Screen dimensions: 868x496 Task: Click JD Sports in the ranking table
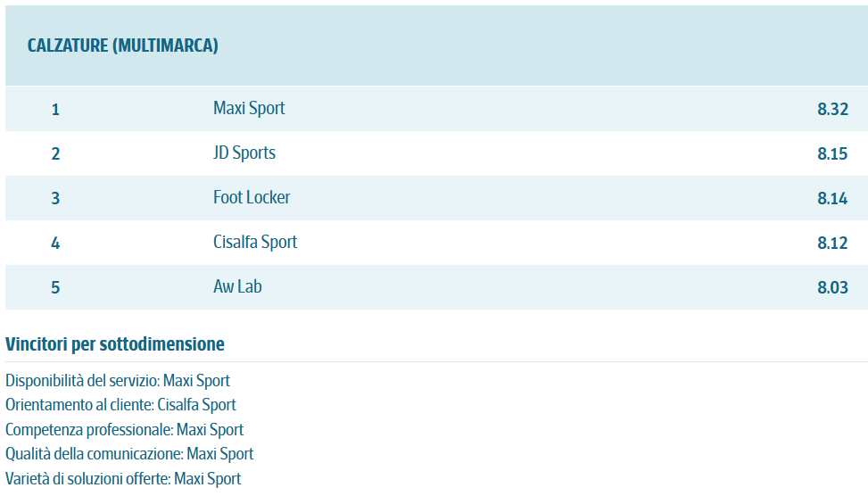[244, 153]
